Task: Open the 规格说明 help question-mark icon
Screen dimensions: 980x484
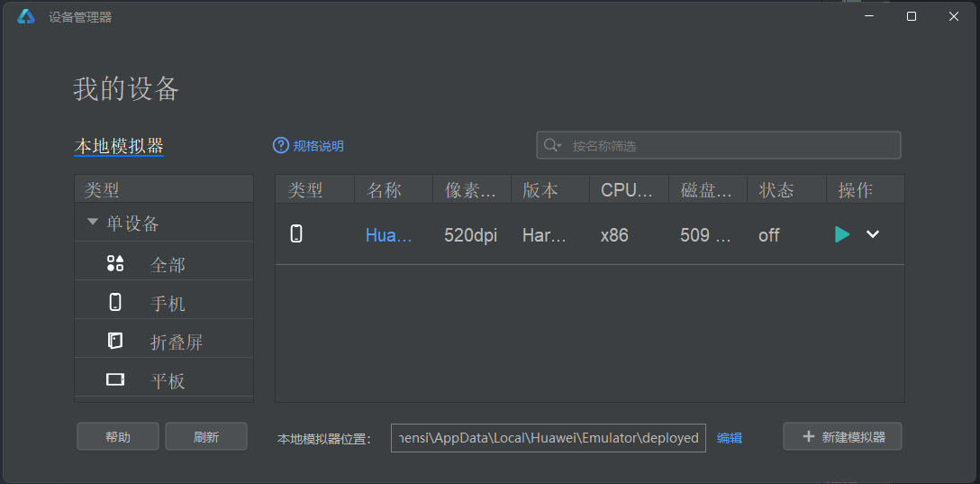Action: tap(281, 146)
